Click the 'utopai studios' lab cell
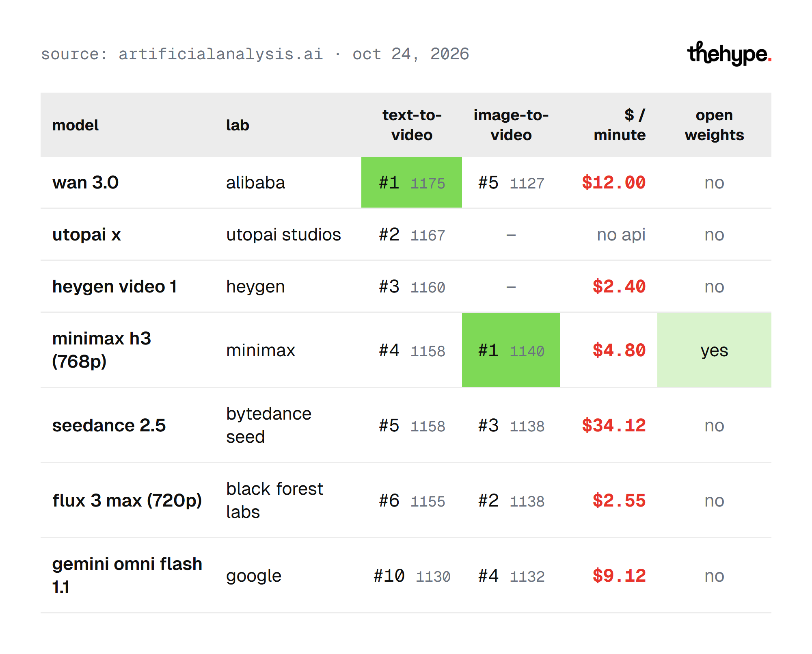The width and height of the screenshot is (812, 654). (x=283, y=234)
